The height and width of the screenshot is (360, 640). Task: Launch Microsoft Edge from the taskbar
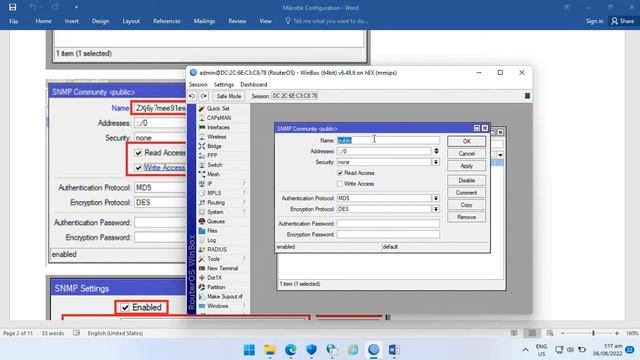(291, 350)
